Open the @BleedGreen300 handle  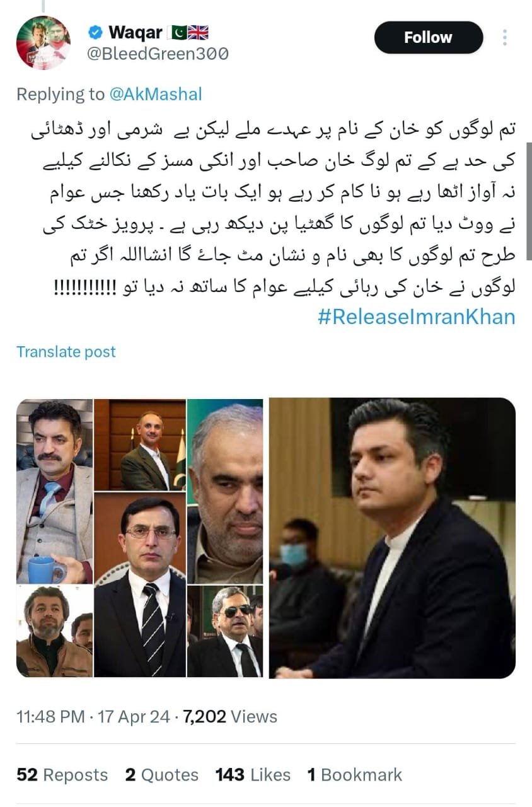point(157,54)
